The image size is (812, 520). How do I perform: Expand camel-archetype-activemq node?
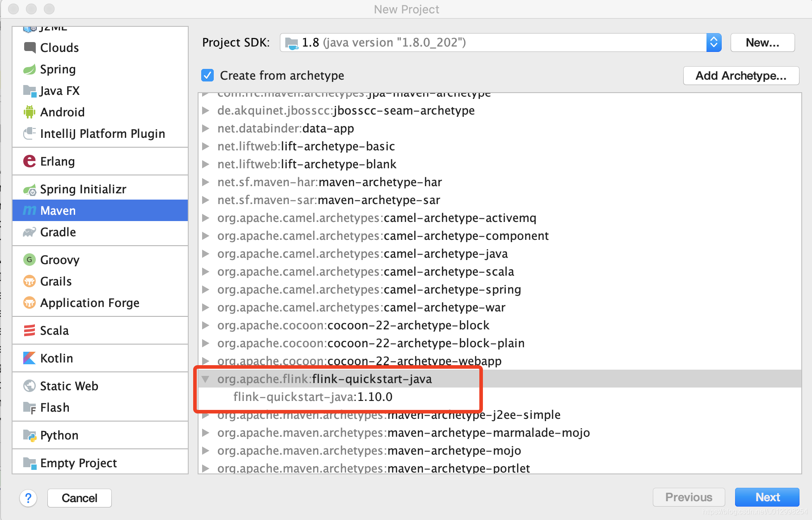click(206, 218)
